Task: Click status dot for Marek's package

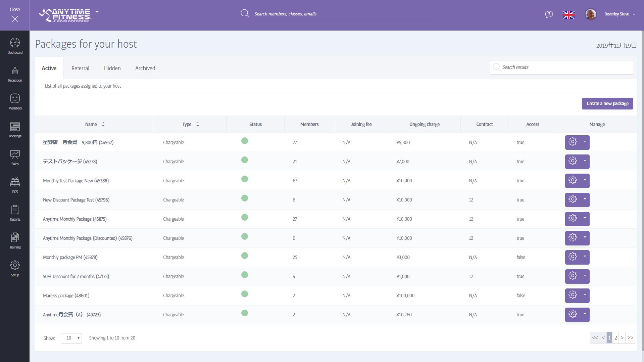Action: point(245,294)
